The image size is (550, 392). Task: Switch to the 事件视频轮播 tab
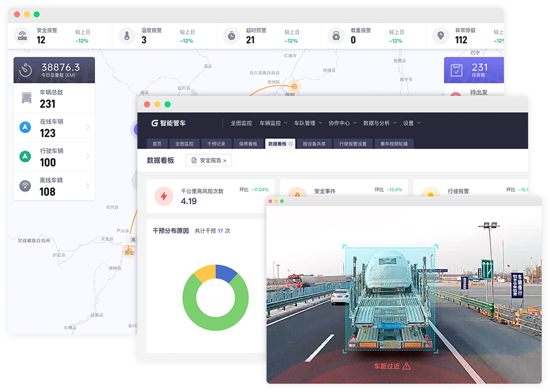394,144
